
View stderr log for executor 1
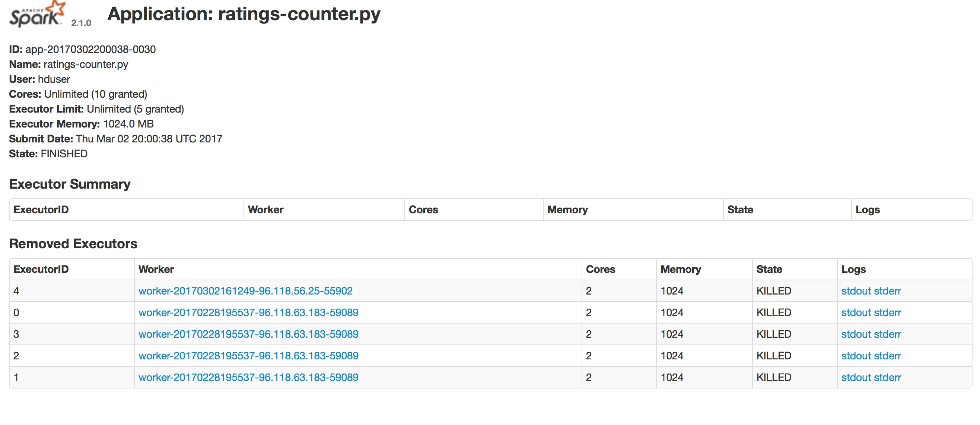(887, 378)
